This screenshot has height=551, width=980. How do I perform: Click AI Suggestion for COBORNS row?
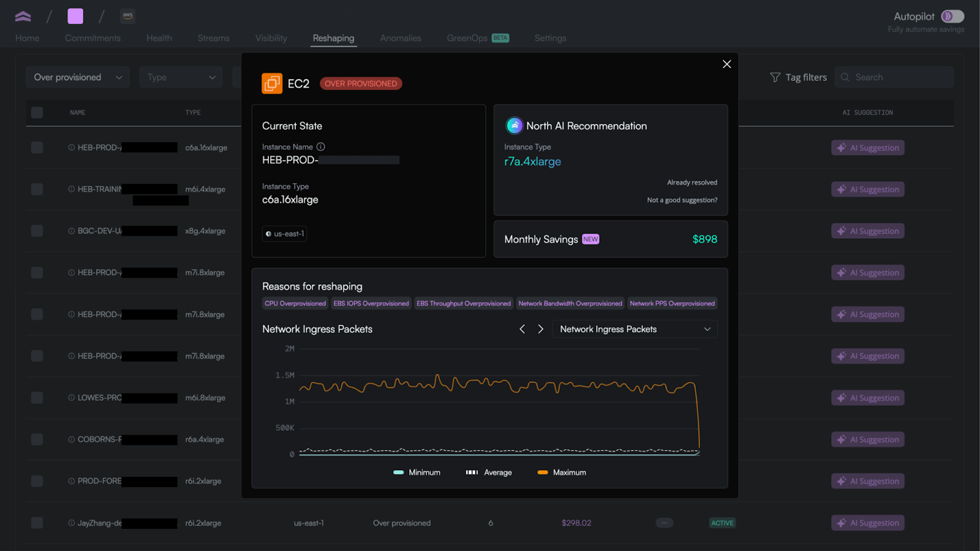pos(868,439)
